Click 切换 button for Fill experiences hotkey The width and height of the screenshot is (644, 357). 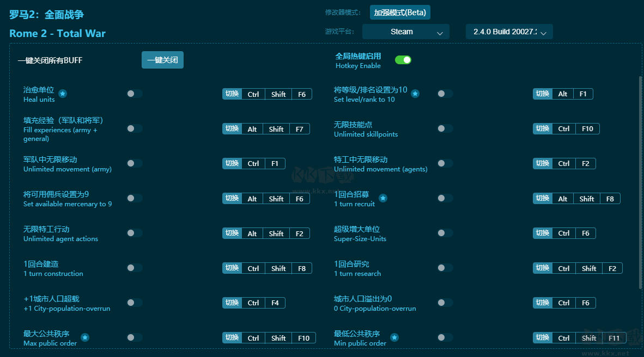point(232,129)
